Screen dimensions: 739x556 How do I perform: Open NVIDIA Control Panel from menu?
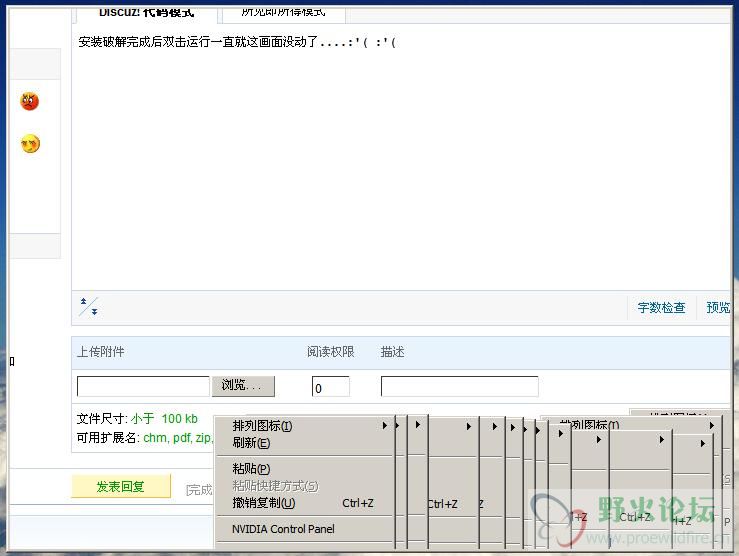pos(304,529)
